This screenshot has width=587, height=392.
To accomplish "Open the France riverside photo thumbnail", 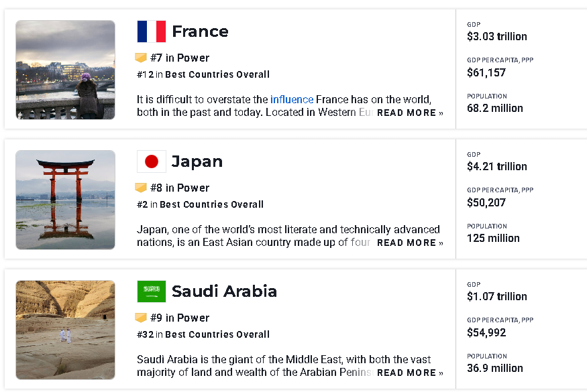I will pos(65,70).
